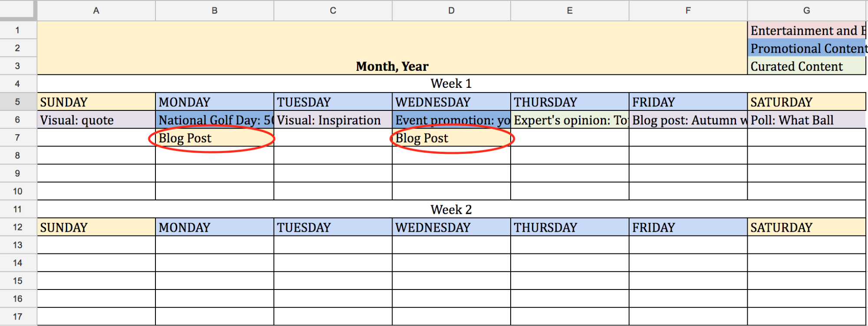Select the Visual: Inspiration cell
This screenshot has width=868, height=326.
click(x=333, y=120)
